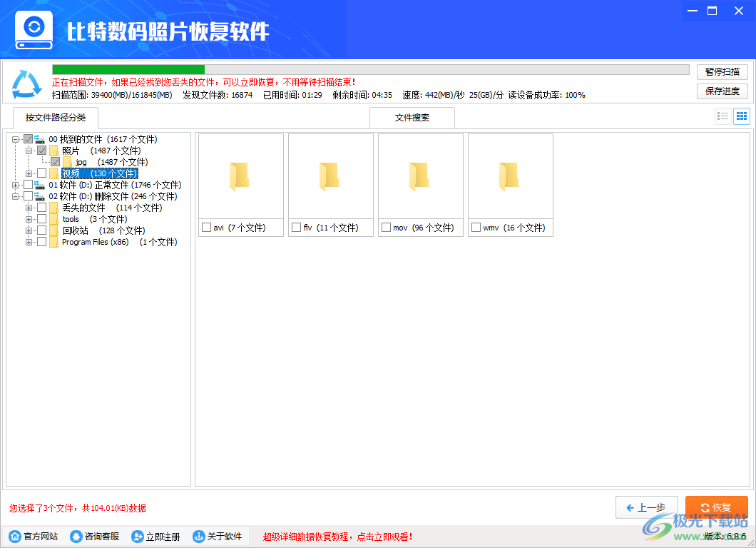Click the 暂停扫描 pause button
Screen dimensions: 756x548
[x=722, y=71]
